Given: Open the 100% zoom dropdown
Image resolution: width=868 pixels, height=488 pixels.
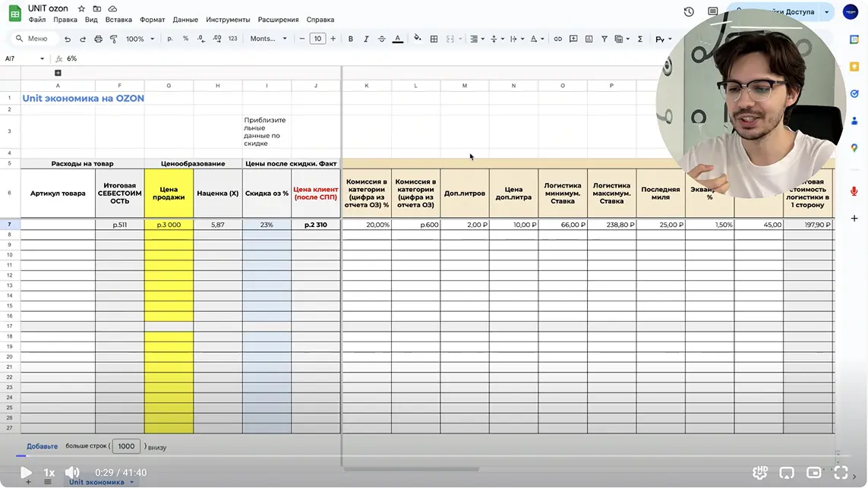Looking at the screenshot, I should (x=140, y=39).
